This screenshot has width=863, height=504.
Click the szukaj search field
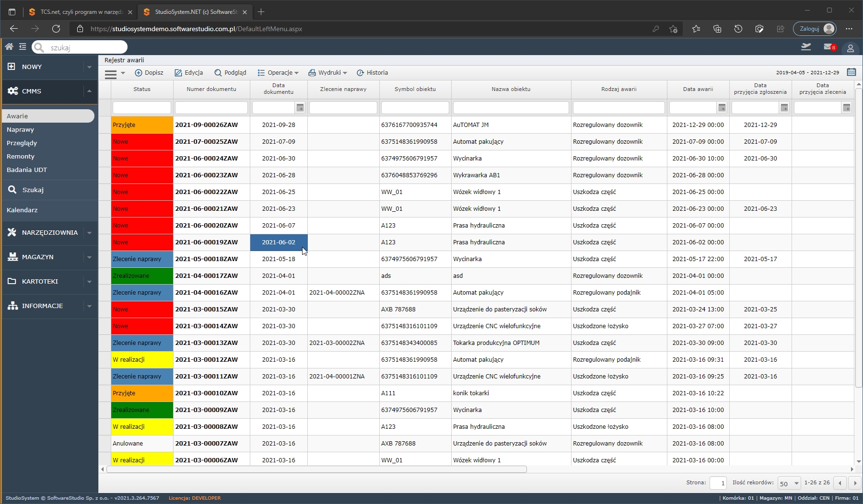point(80,47)
